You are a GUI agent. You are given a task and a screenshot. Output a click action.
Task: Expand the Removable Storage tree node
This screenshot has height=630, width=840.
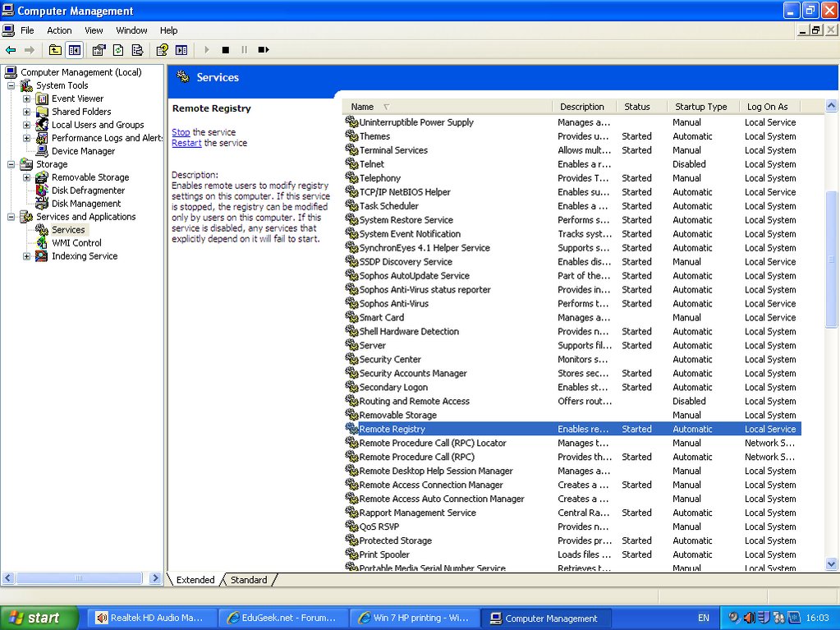[27, 177]
